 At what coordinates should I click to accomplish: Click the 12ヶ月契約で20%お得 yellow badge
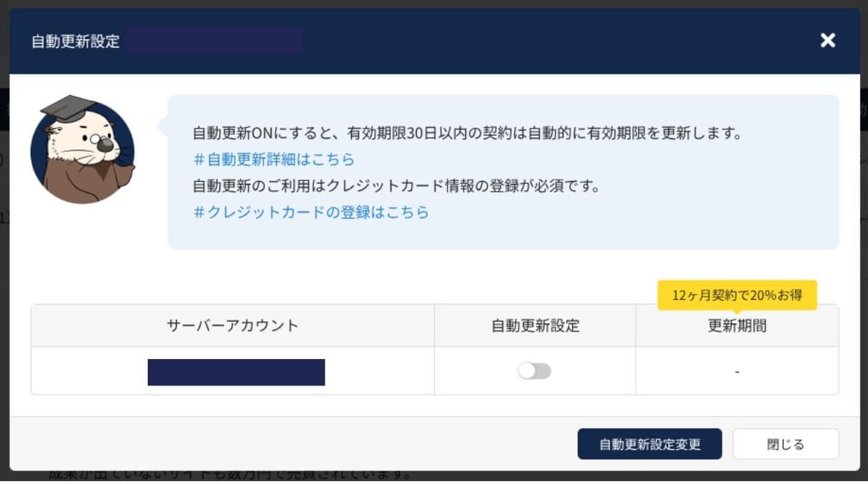click(737, 295)
